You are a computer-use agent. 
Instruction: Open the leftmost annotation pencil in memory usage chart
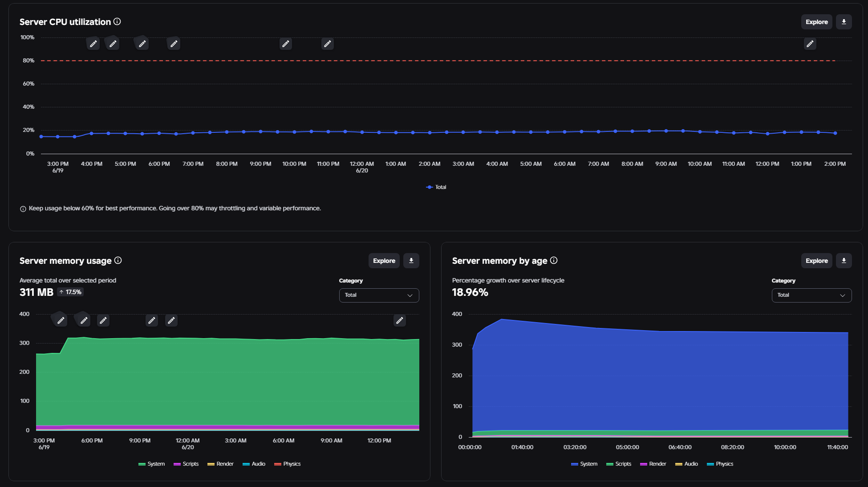[61, 320]
